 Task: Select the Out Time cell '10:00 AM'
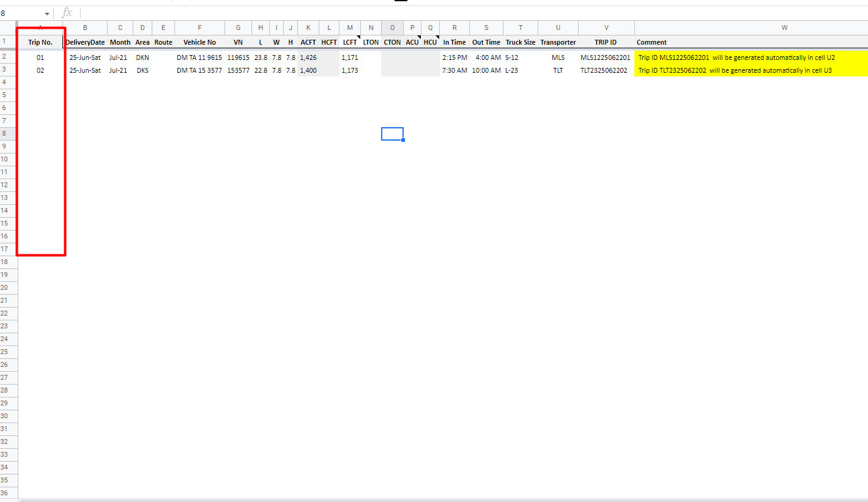click(x=486, y=70)
